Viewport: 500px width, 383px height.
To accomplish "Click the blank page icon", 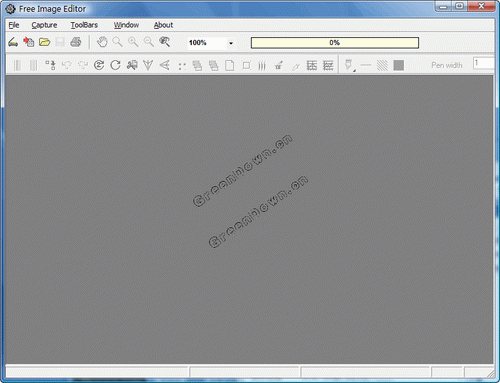I will [229, 65].
